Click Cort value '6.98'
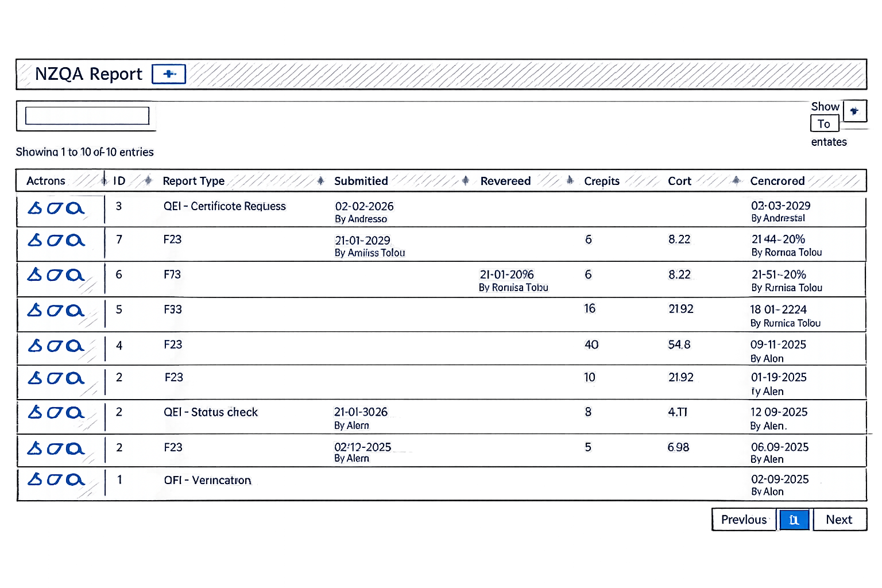Viewport: 882px width, 588px height. click(x=678, y=447)
